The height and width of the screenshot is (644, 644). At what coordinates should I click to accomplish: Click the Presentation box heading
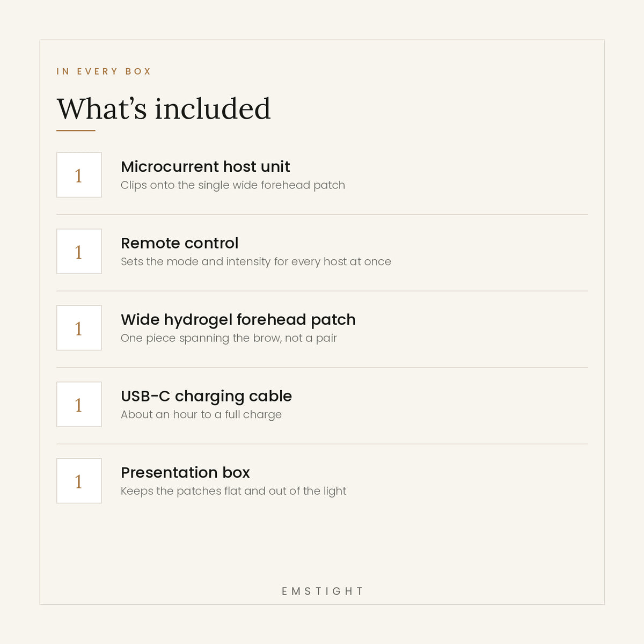click(x=186, y=473)
